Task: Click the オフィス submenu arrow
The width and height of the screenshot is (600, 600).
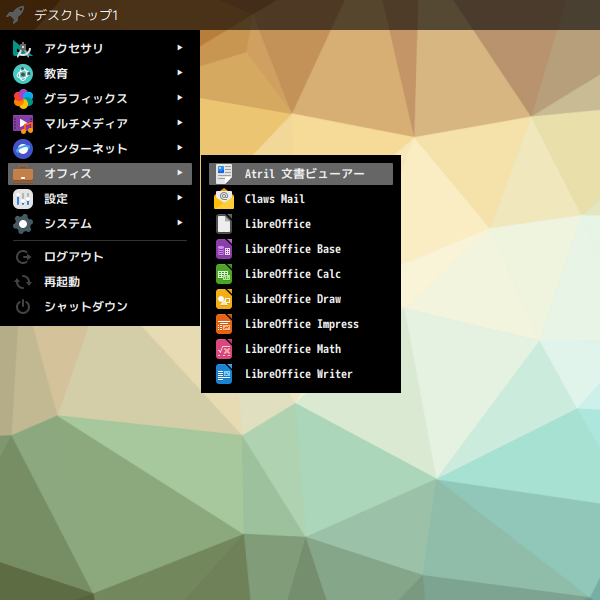Action: 180,173
